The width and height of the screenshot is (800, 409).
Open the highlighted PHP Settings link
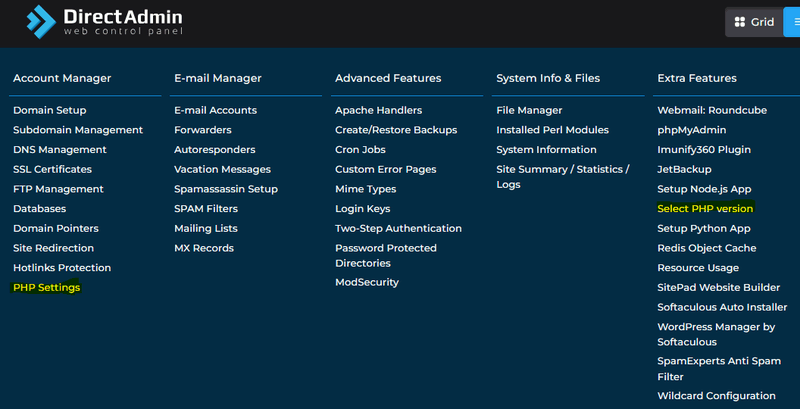point(46,288)
